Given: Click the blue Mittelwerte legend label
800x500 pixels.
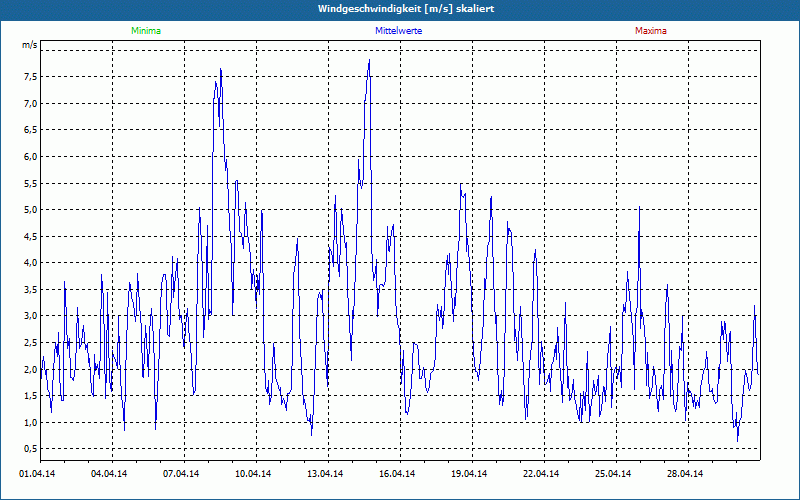Looking at the screenshot, I should pos(398,31).
